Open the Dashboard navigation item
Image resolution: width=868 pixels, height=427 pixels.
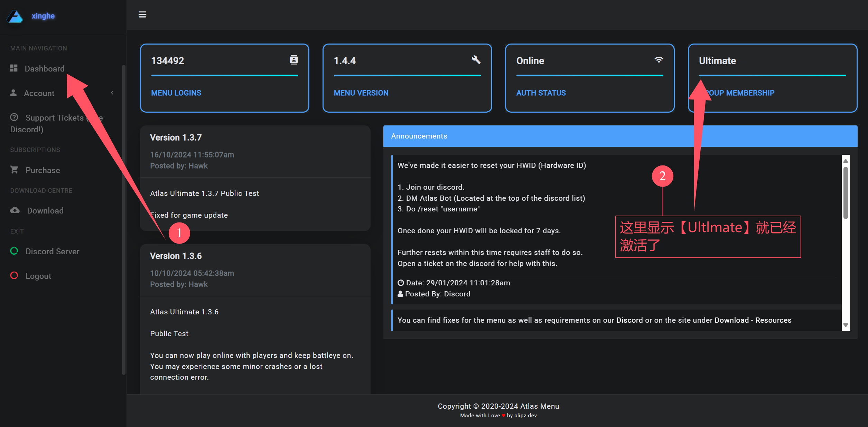click(44, 68)
